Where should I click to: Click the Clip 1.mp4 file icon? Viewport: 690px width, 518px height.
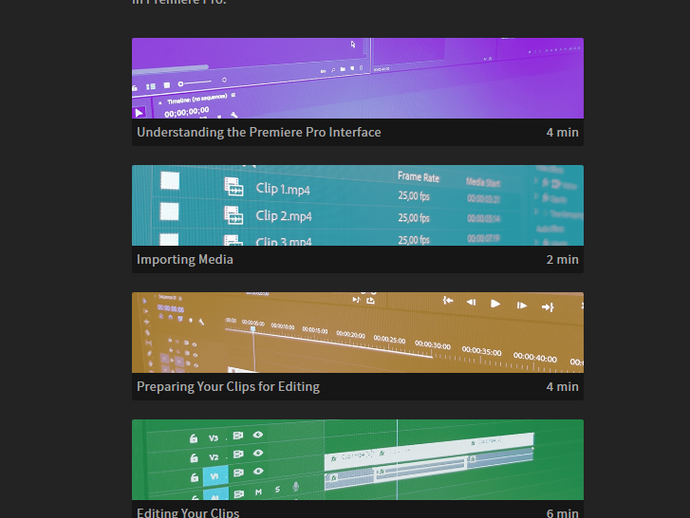(x=234, y=187)
